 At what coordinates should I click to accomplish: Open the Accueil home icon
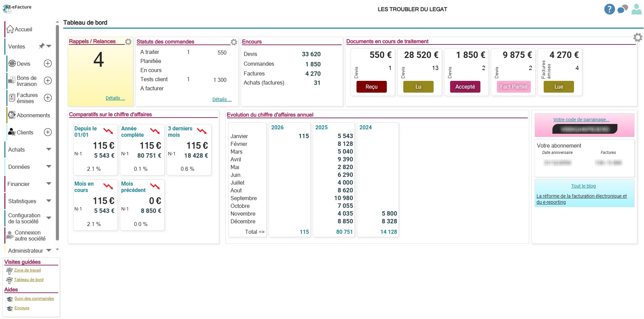click(x=10, y=29)
